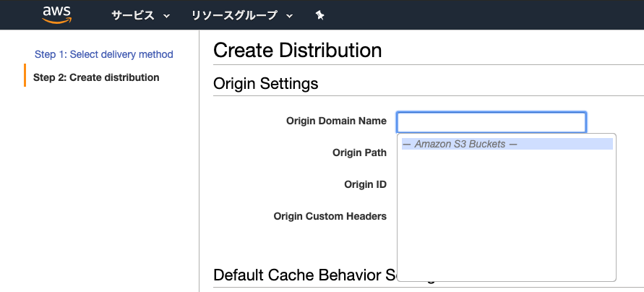Click the Default Cache Behavior section heading

coord(304,275)
